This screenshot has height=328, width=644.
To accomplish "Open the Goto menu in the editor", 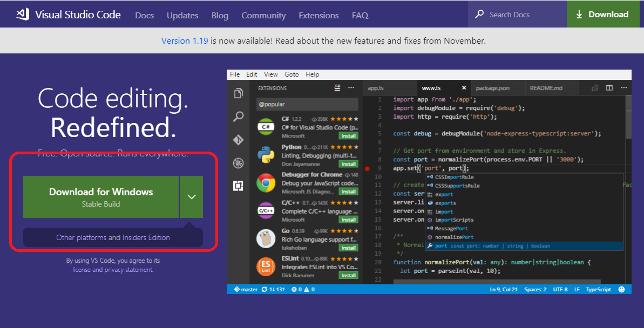I will pyautogui.click(x=292, y=74).
